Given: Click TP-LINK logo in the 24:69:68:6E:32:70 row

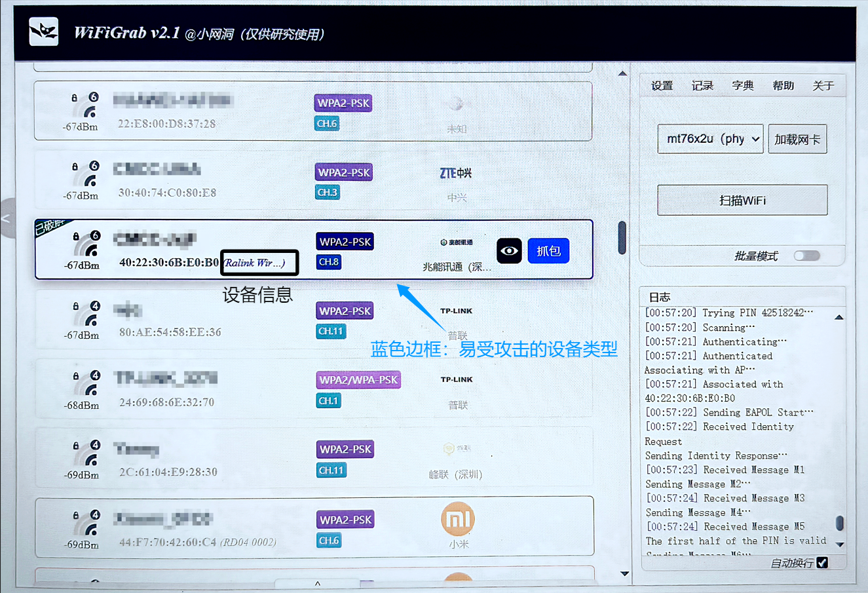Looking at the screenshot, I should pyautogui.click(x=456, y=380).
